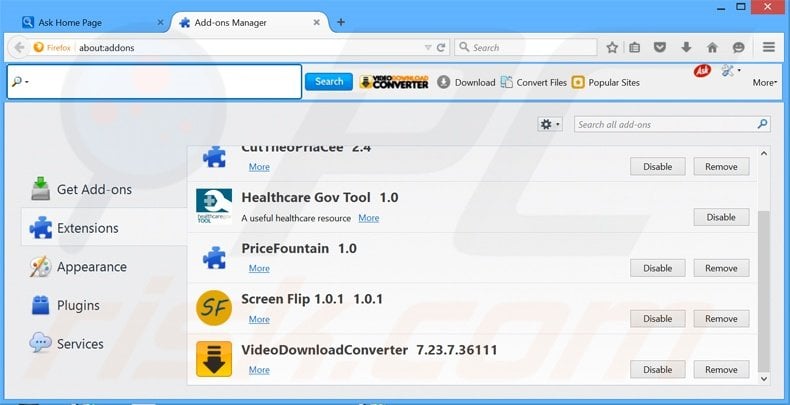Disable the VideoDownloadConverter extension
Image resolution: width=790 pixels, height=405 pixels.
click(x=657, y=370)
